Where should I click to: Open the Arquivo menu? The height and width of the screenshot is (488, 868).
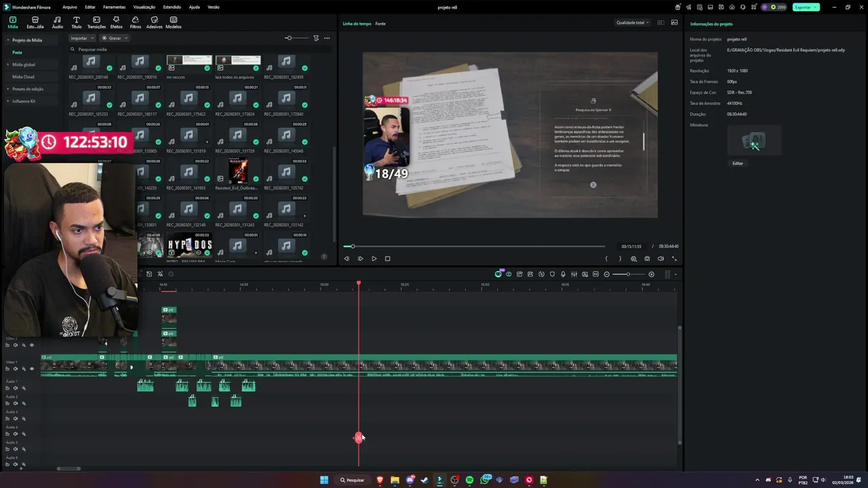click(69, 7)
